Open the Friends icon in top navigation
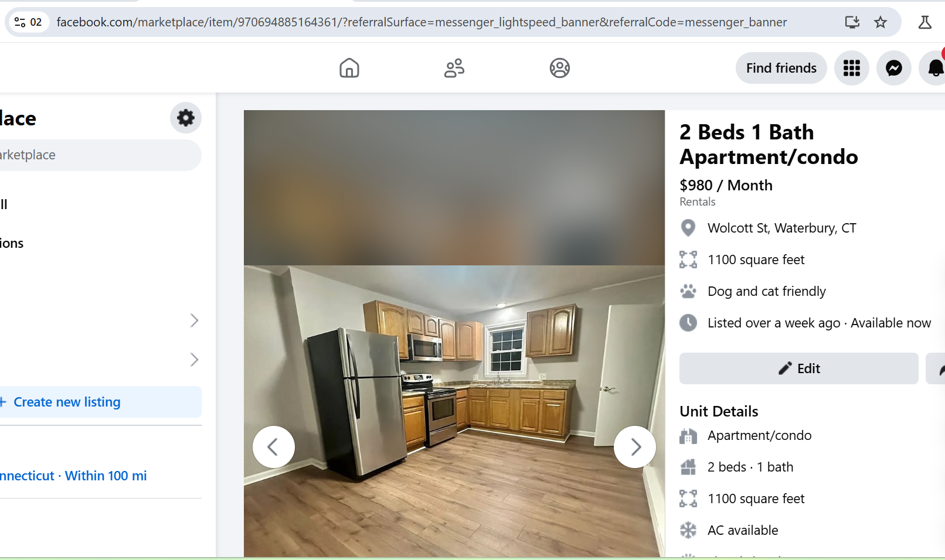945x560 pixels. (x=454, y=68)
